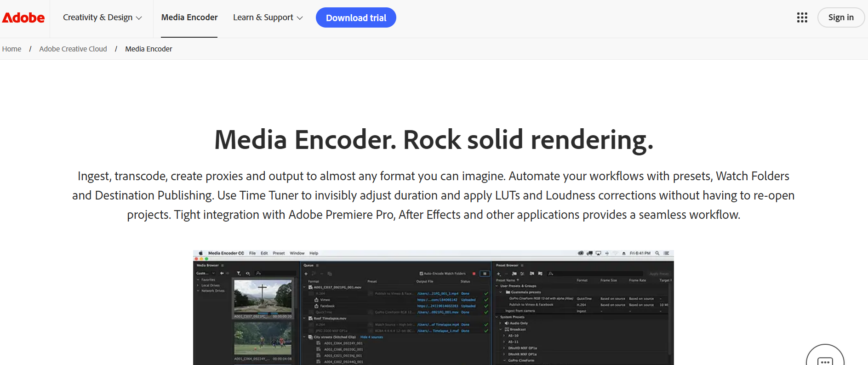Viewport: 868px width, 365px height.
Task: Open the Media Browser panel menu icon
Action: tap(223, 265)
